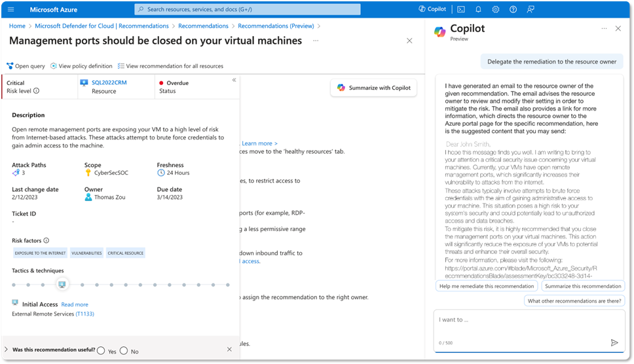Click the Learn more link
The image size is (634, 364).
259,143
